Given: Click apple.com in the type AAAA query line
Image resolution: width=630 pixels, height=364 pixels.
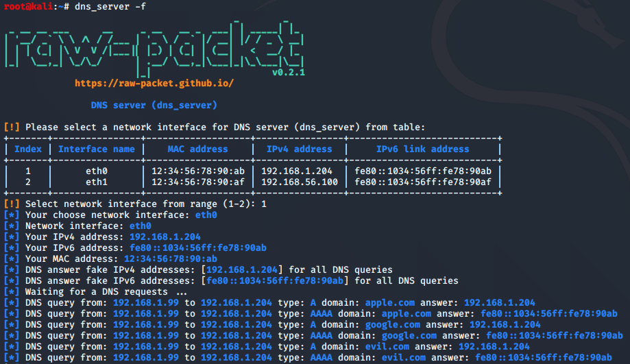Looking at the screenshot, I should point(407,314).
